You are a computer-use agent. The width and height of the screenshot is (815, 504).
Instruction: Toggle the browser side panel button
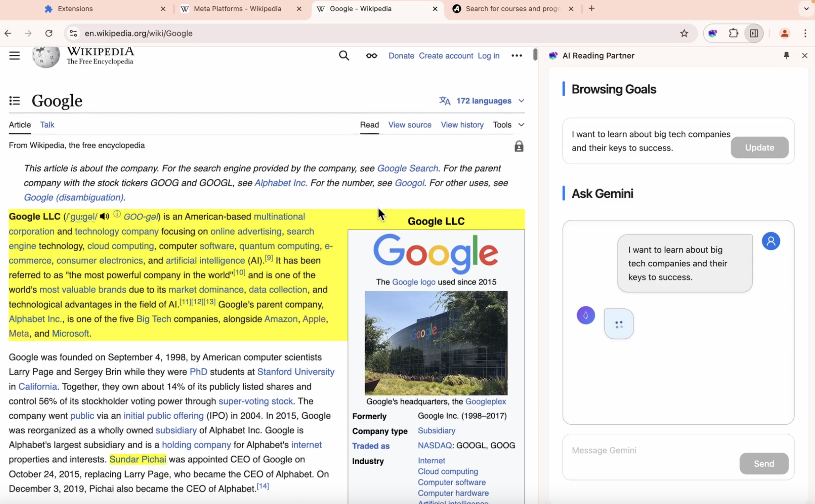[754, 33]
